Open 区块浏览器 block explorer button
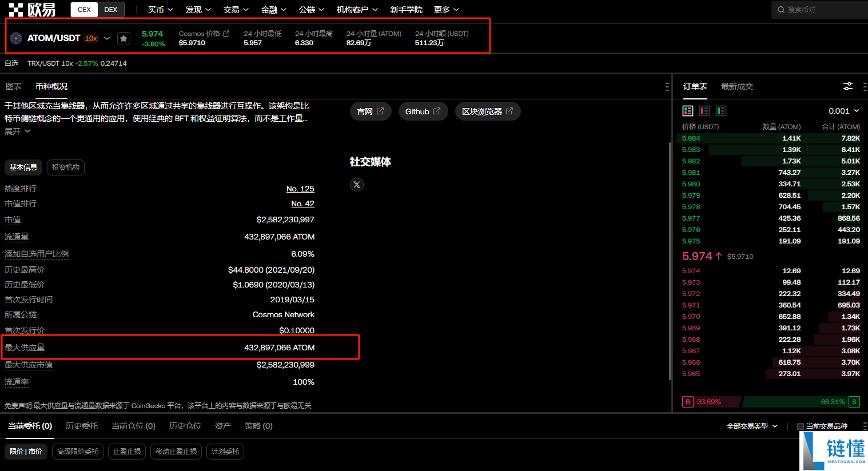The width and height of the screenshot is (868, 471). coord(488,111)
